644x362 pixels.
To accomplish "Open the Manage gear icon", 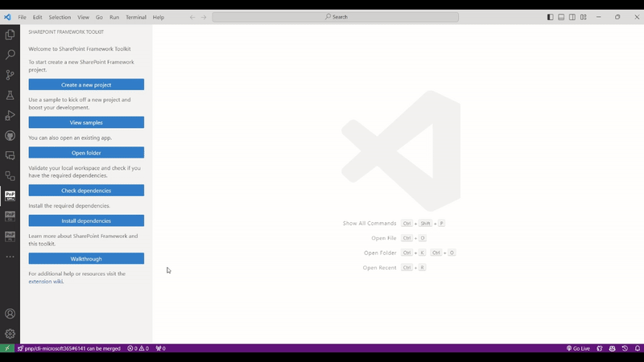I will [x=10, y=334].
